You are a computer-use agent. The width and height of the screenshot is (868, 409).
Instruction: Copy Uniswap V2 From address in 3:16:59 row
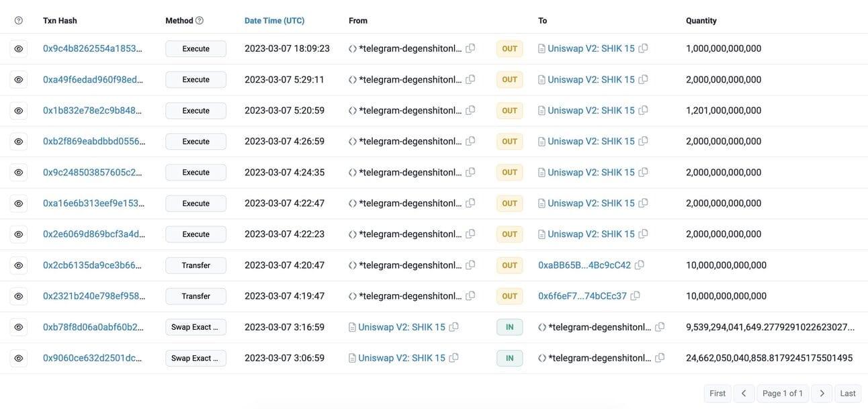click(454, 327)
